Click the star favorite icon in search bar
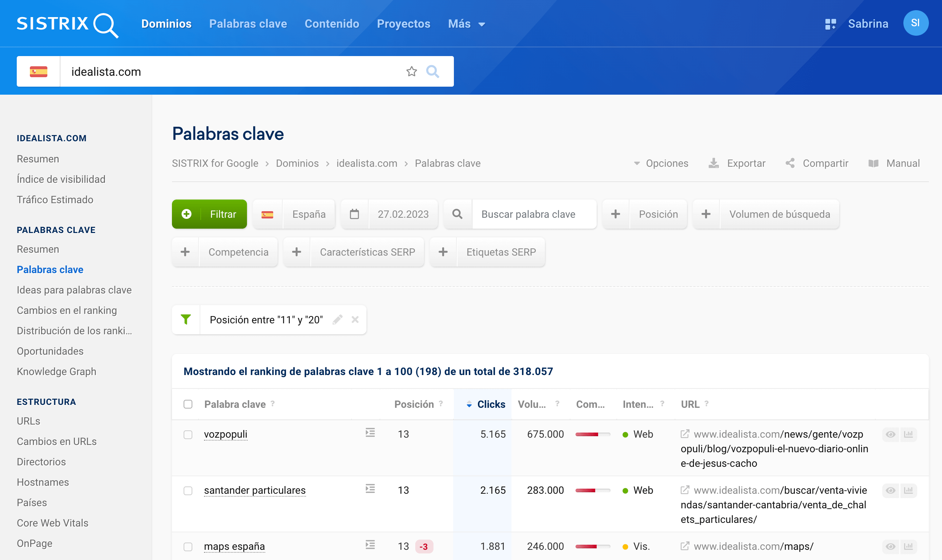 coord(411,71)
